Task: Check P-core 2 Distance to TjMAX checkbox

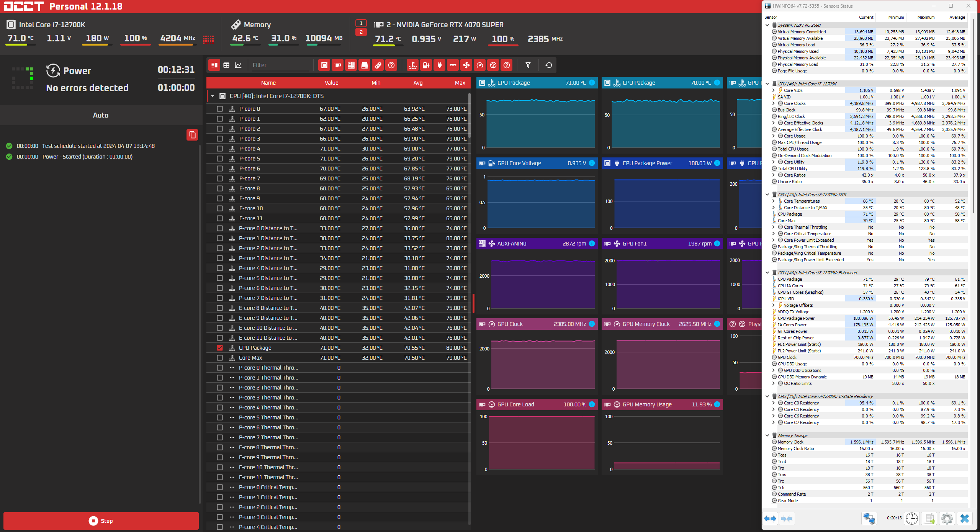Action: point(220,248)
